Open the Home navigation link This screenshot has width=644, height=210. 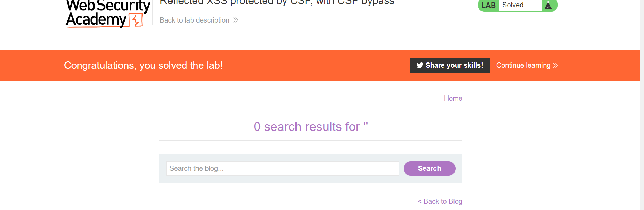[x=453, y=98]
